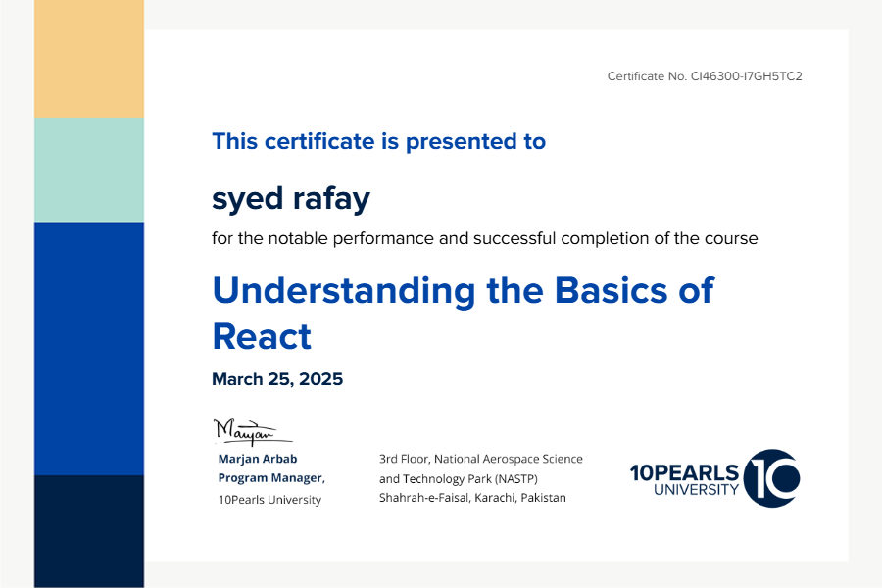Click '10Pearls University' text under Program Manager

pyautogui.click(x=269, y=500)
